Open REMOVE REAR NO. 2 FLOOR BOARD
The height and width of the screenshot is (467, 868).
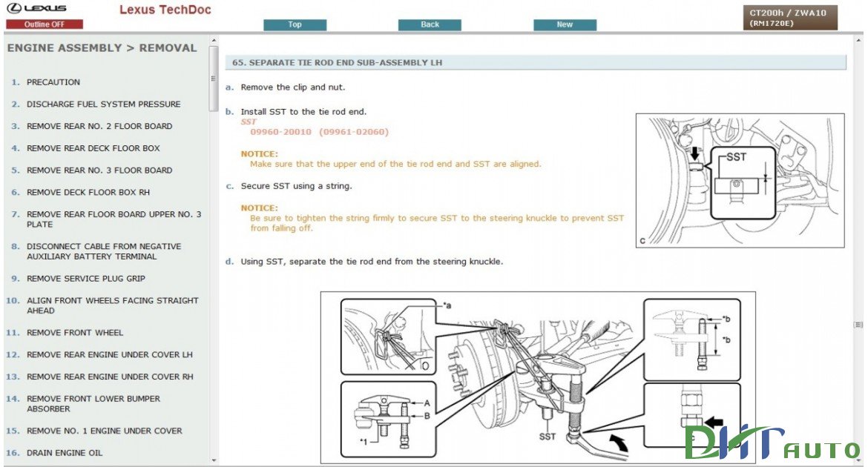click(x=99, y=126)
